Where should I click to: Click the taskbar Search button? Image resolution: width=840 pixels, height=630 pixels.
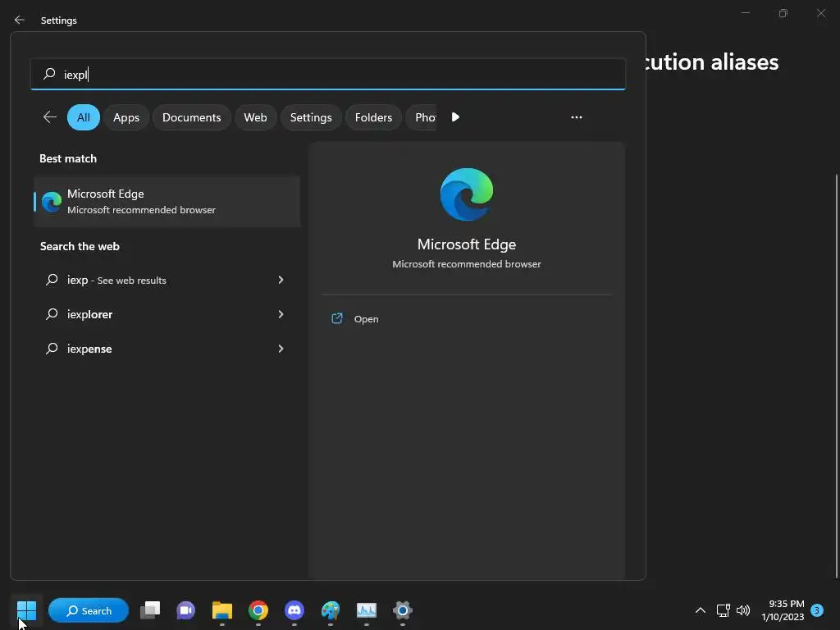point(89,610)
